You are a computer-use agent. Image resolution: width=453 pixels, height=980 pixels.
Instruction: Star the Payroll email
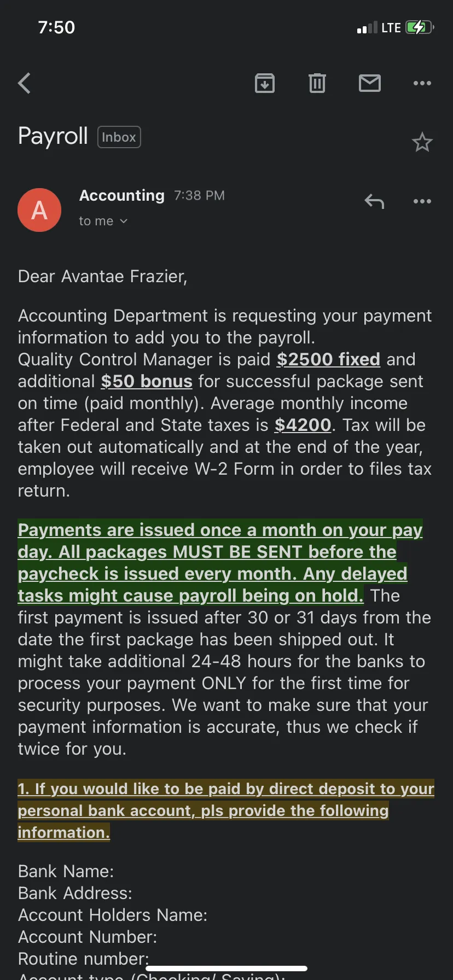coord(422,142)
